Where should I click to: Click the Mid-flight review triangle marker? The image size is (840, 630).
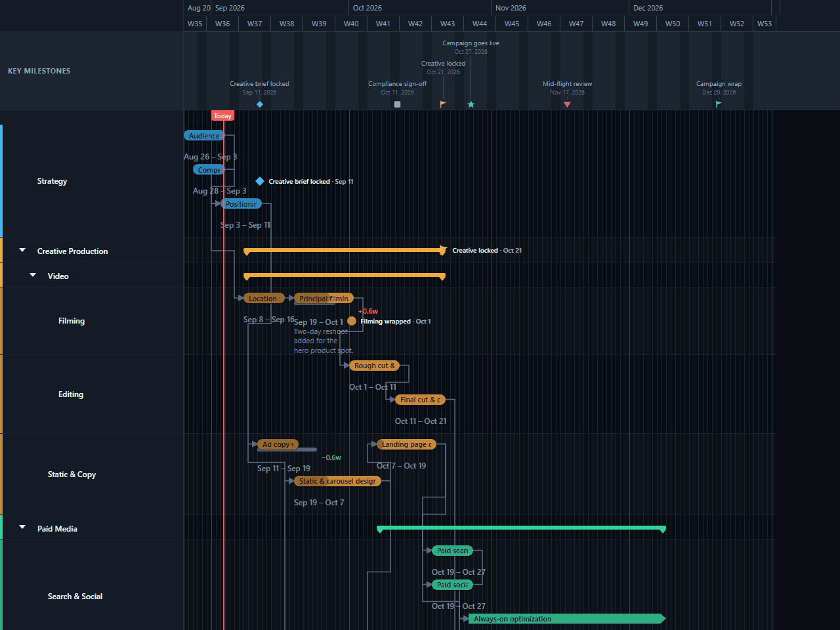(567, 104)
